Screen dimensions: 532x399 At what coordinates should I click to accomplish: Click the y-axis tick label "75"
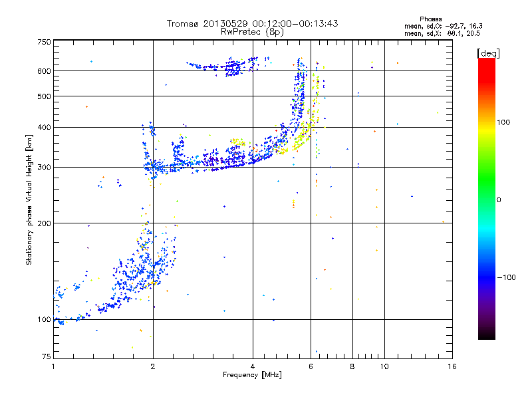(x=47, y=356)
